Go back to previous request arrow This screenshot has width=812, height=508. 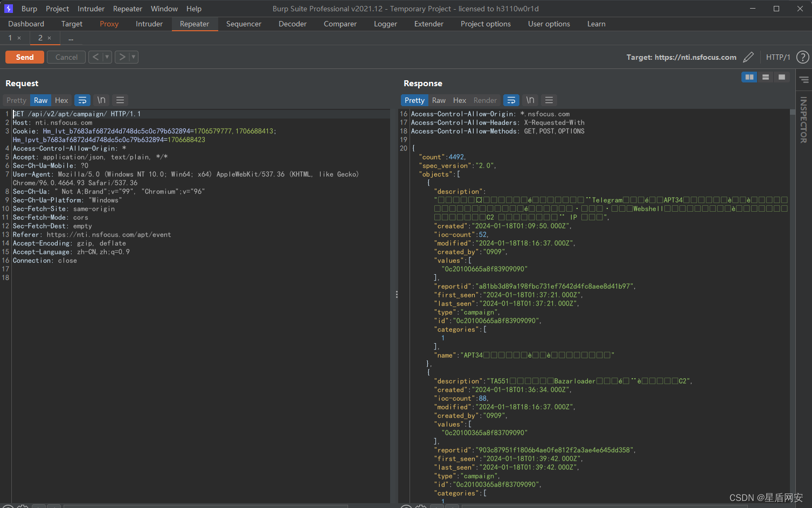click(x=95, y=57)
